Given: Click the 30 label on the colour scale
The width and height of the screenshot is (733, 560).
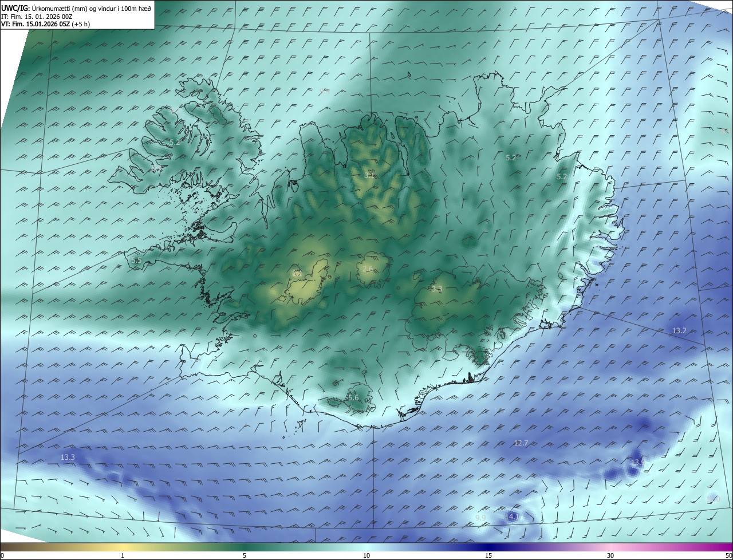Looking at the screenshot, I should 610,555.
